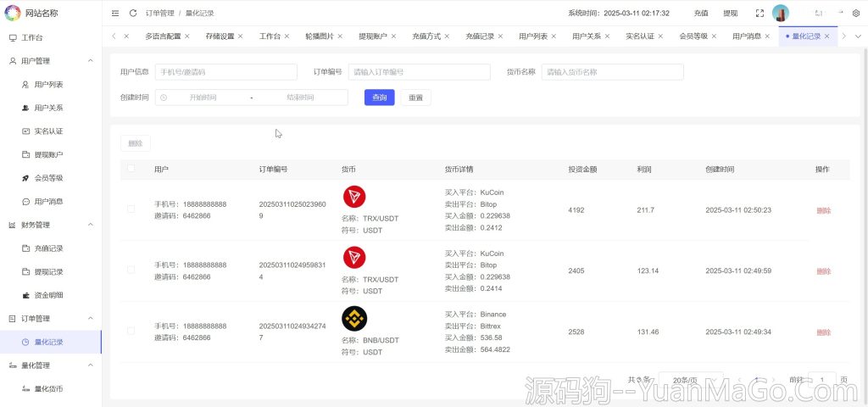Switch to the 轮播图片 tab
Screen dimensions: 868x407
pos(320,36)
